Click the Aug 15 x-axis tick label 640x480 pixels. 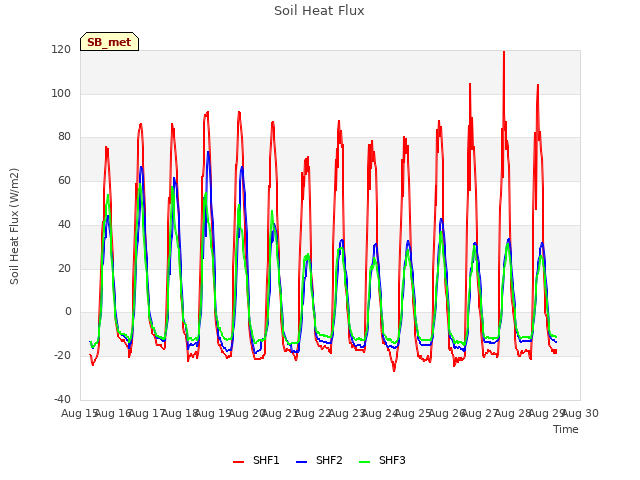(x=79, y=413)
